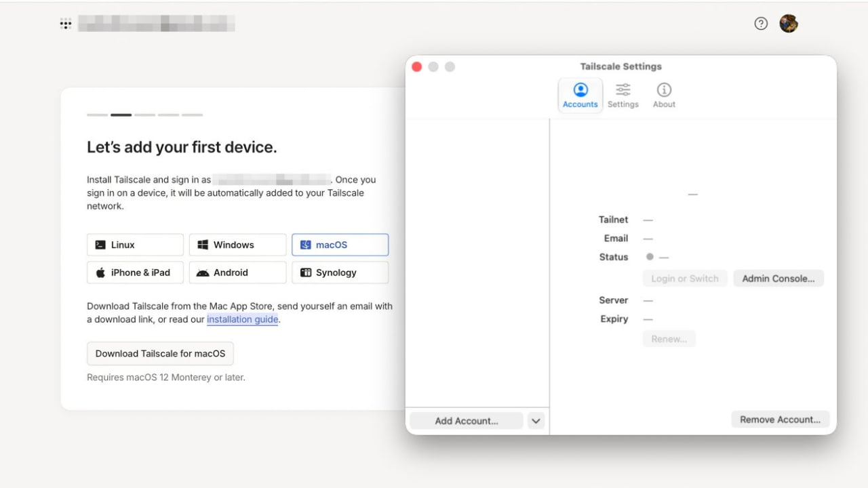Image resolution: width=868 pixels, height=488 pixels.
Task: Click the 'Let's add your first device.' heading
Action: pos(182,147)
